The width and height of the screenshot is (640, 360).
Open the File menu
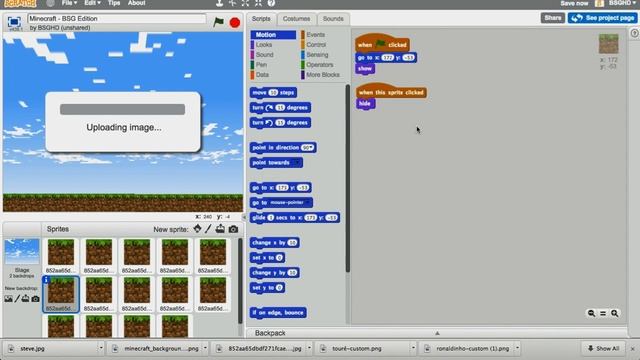[x=69, y=3]
